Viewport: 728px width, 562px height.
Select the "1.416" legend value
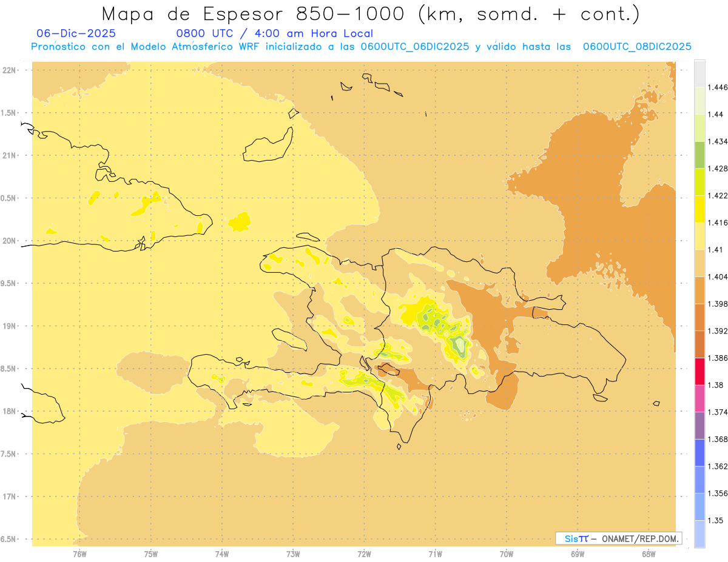(x=718, y=222)
